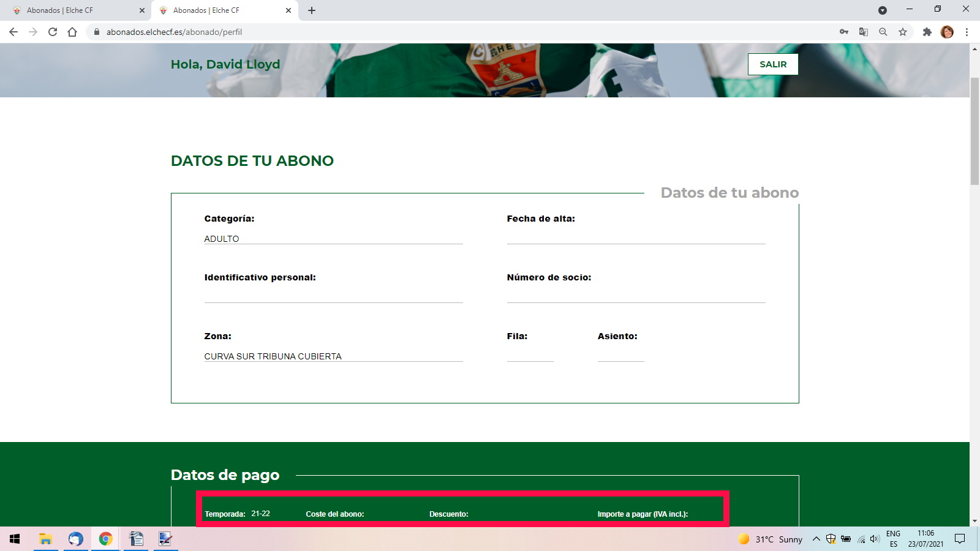
Task: Click the Windows Start button
Action: click(13, 539)
